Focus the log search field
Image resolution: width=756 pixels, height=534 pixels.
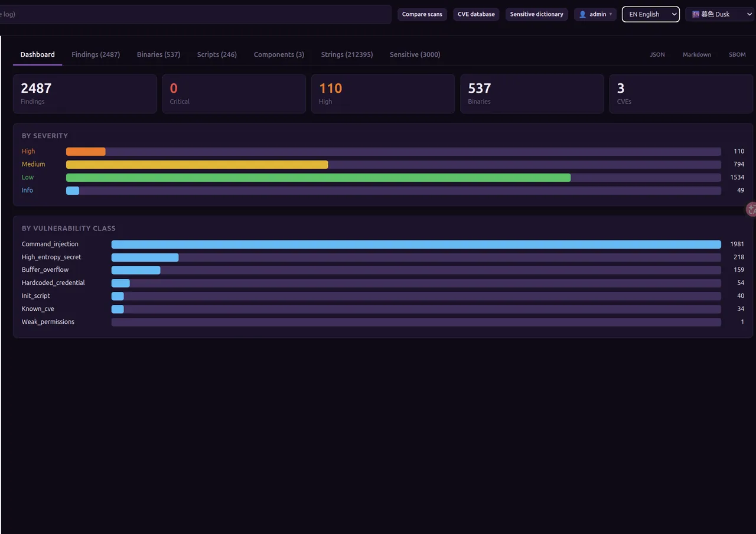coord(195,14)
